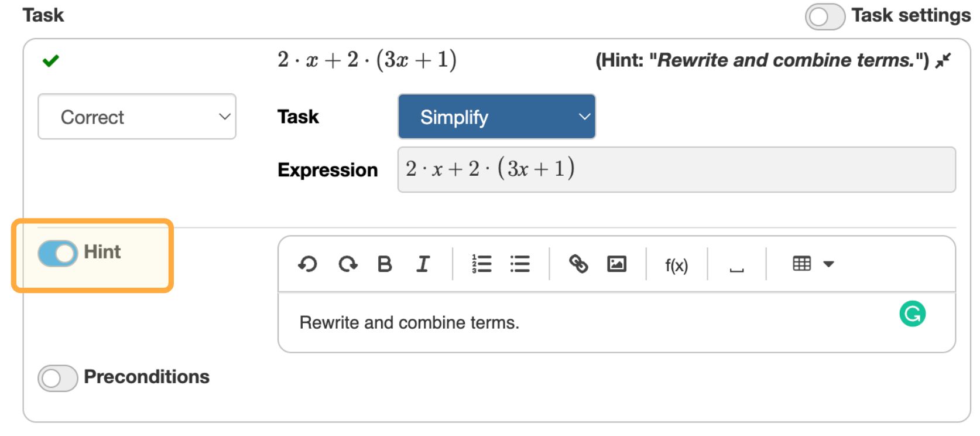Image resolution: width=980 pixels, height=436 pixels.
Task: Insert an image into the hint editor
Action: 617,264
